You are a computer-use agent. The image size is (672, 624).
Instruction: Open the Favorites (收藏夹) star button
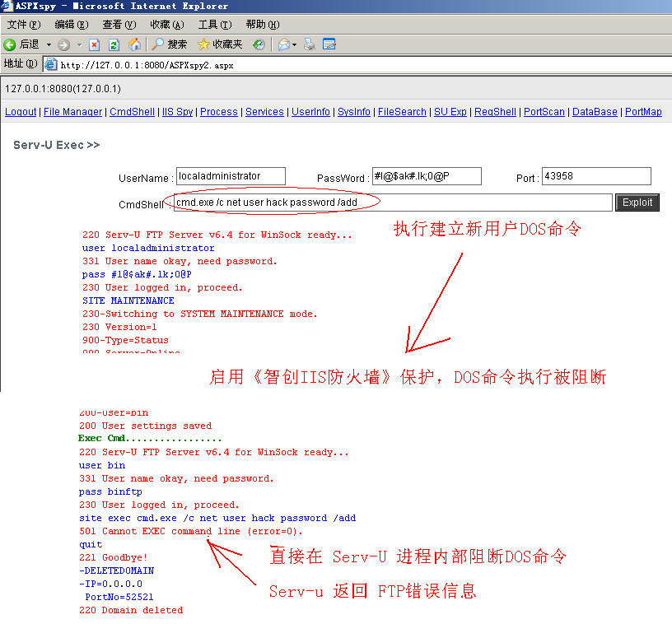[x=220, y=44]
